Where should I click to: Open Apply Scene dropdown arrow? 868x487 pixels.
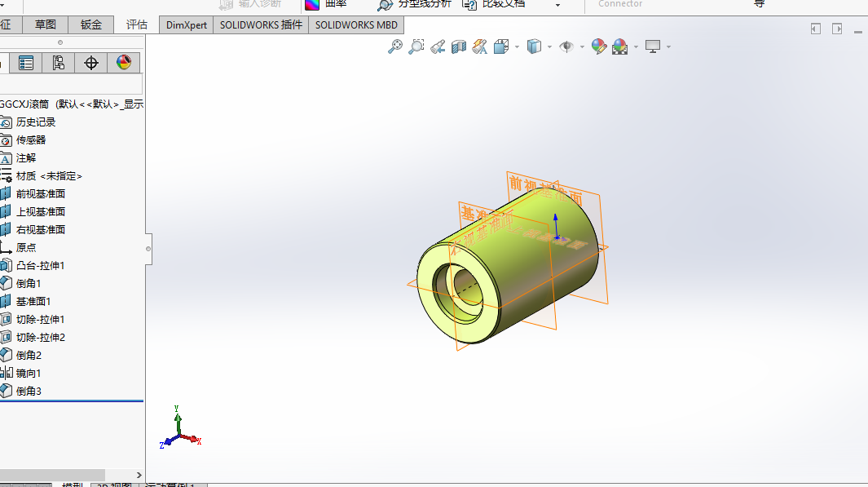point(636,47)
